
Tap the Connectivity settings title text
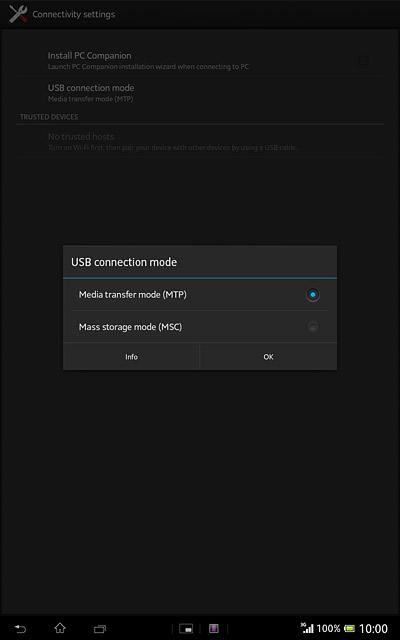[x=73, y=14]
